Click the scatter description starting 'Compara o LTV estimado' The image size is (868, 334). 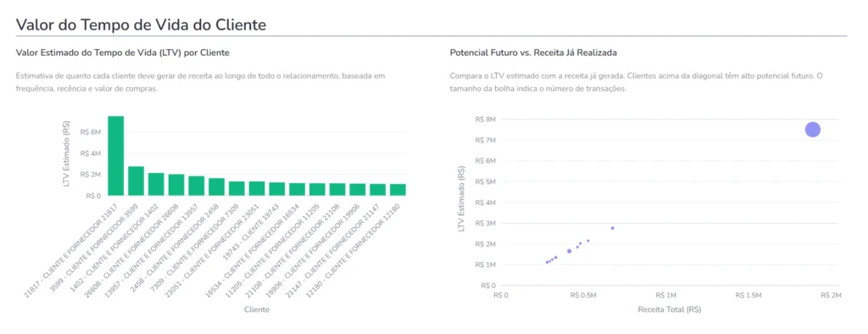tap(637, 82)
